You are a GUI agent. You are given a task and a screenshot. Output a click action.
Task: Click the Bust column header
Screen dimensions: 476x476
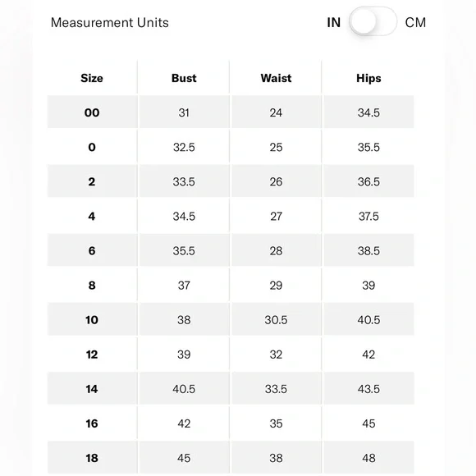[184, 78]
